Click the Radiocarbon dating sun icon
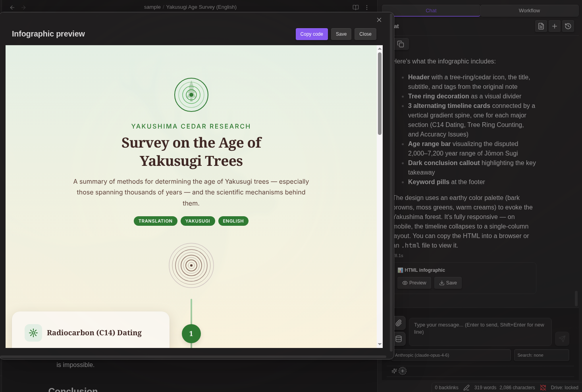 point(33,333)
